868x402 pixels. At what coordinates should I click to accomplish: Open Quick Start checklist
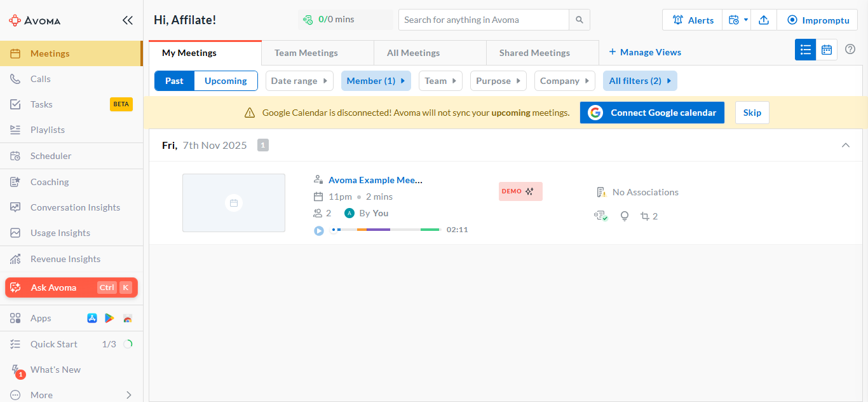point(71,344)
